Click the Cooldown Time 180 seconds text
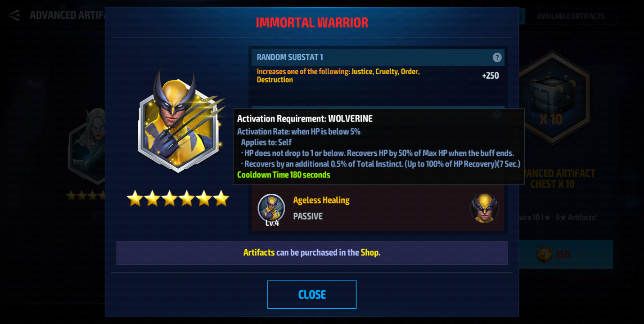 coord(284,175)
